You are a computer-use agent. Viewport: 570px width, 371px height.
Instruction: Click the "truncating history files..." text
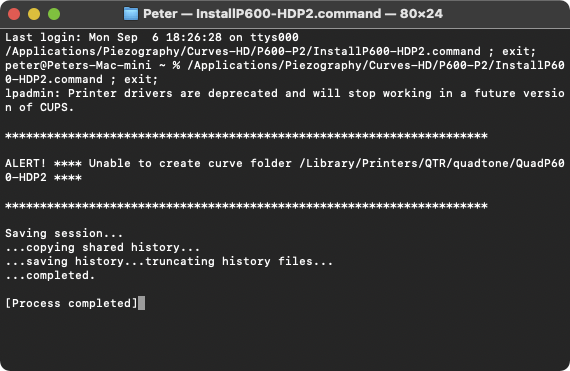tap(239, 262)
